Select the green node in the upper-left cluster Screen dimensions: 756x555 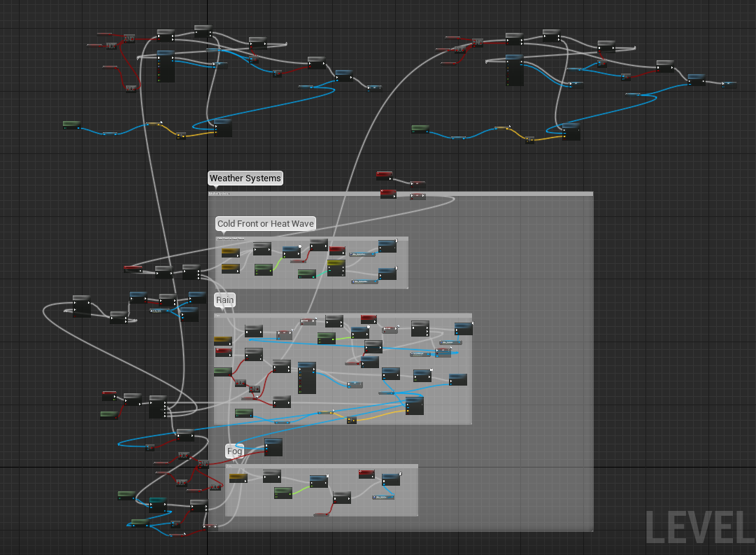[x=72, y=125]
